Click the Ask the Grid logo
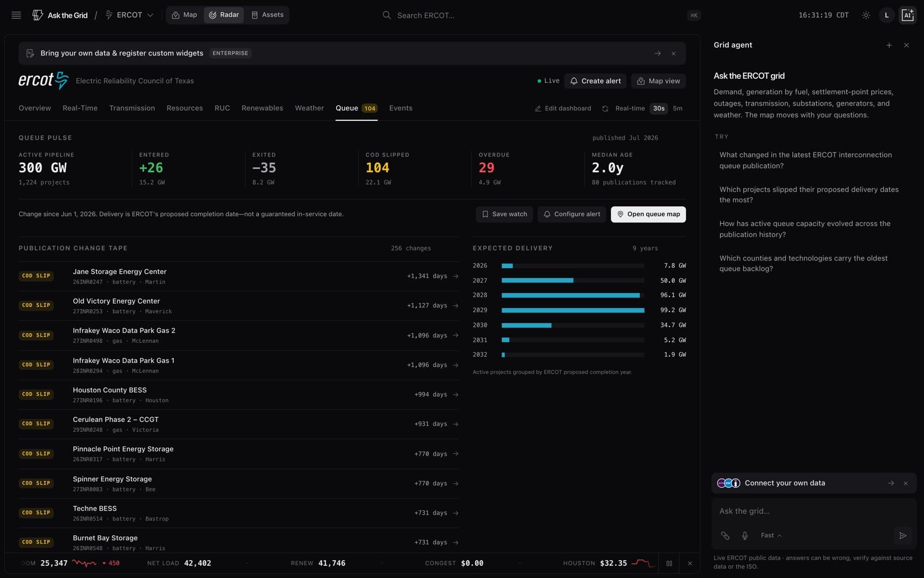This screenshot has width=924, height=578. click(x=60, y=15)
